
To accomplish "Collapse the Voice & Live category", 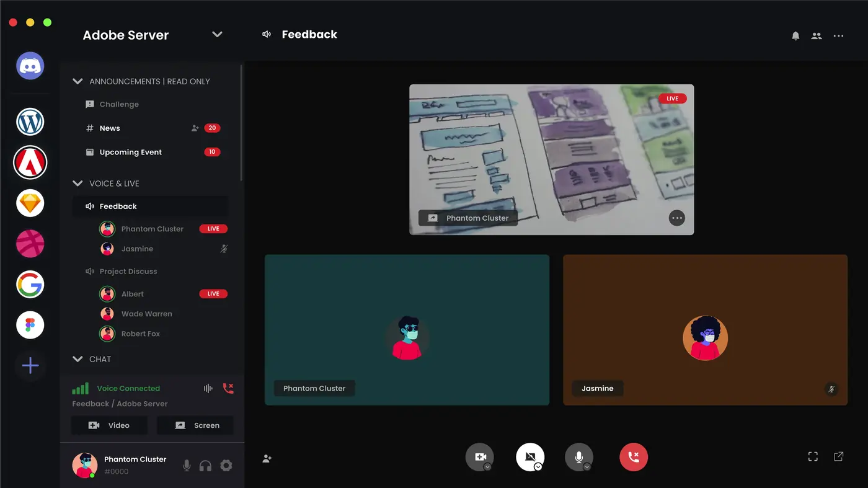I will (78, 184).
